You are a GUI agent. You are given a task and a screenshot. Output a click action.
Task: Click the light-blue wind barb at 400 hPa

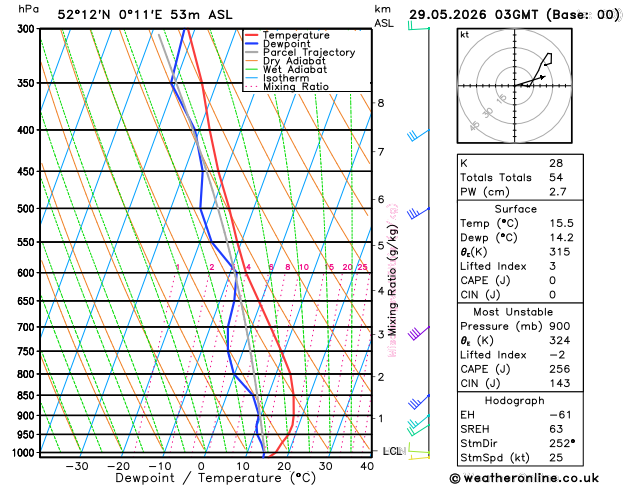418,135
